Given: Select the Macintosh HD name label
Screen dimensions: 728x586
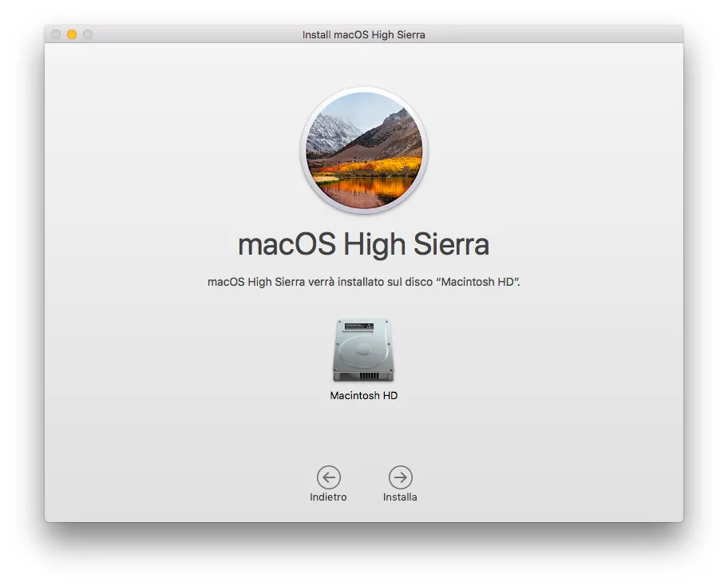Looking at the screenshot, I should tap(364, 394).
